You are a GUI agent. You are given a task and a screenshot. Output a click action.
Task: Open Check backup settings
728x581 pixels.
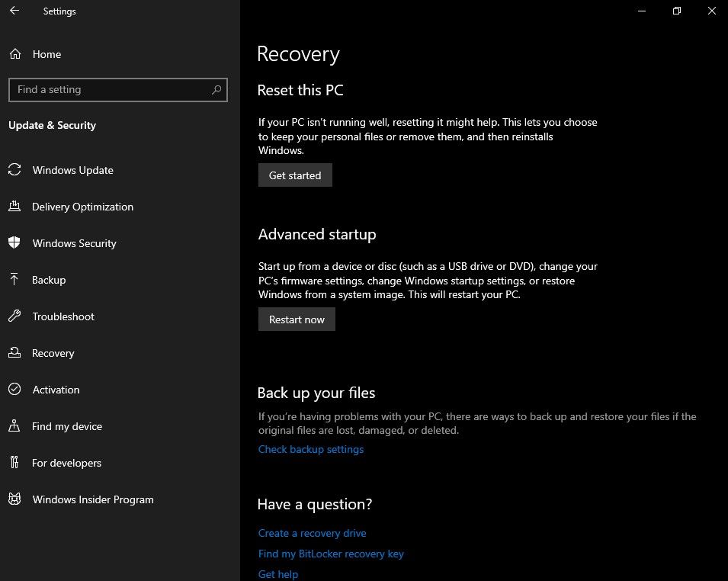pos(310,449)
